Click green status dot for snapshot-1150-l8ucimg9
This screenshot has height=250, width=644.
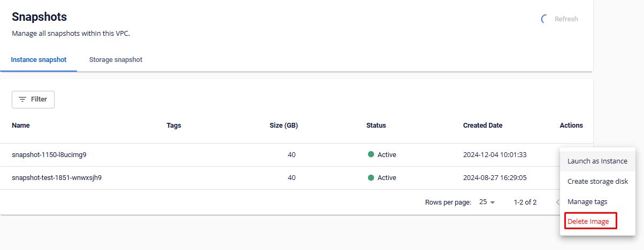tap(371, 154)
